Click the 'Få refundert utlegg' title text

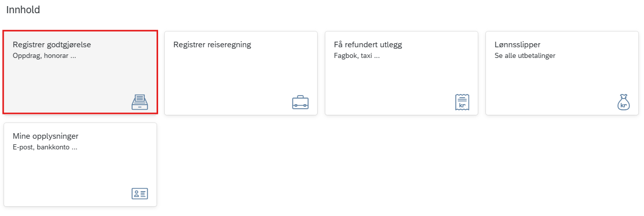368,45
